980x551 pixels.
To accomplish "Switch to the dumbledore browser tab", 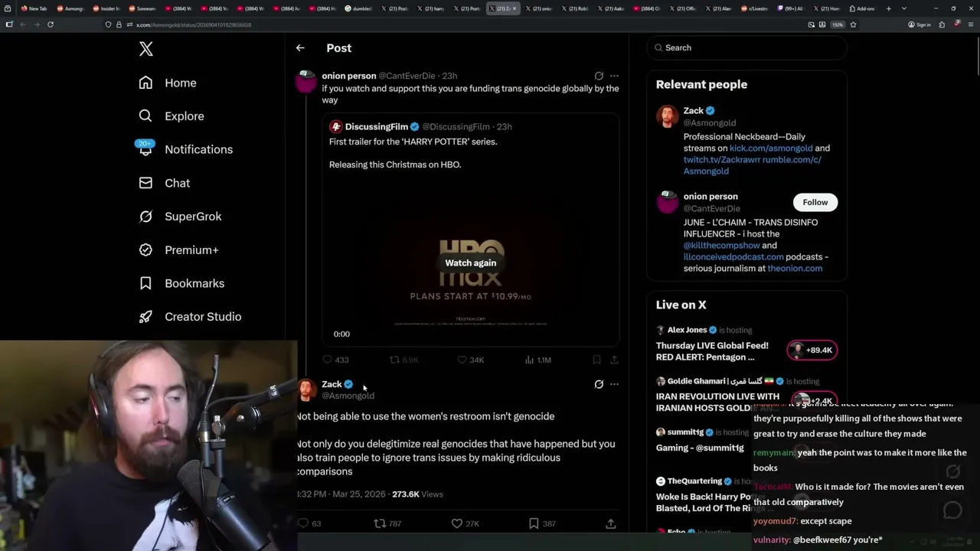I will coord(358,8).
